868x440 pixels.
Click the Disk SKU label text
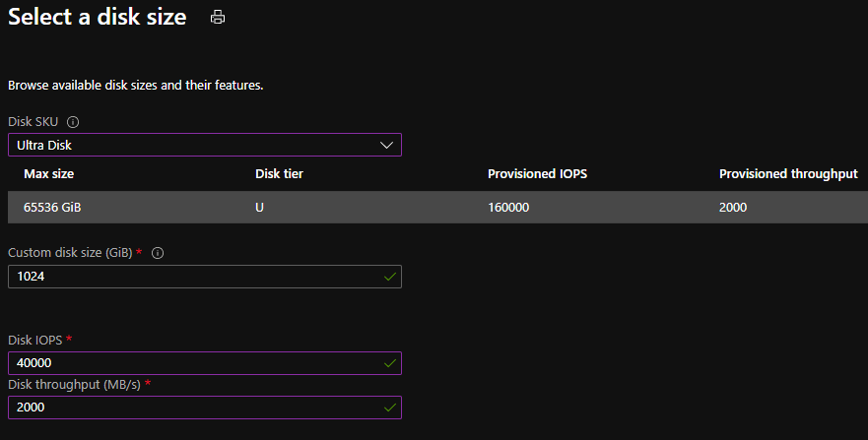coord(33,122)
